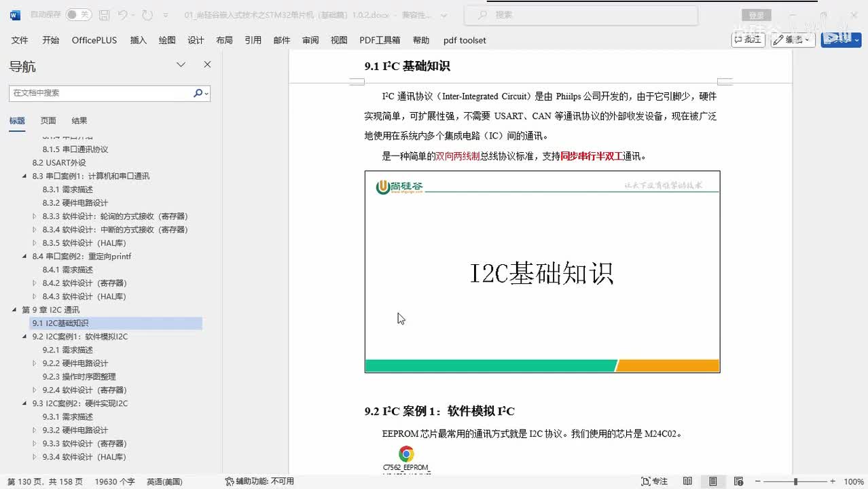Open the 编辑 mode dropdown

(x=793, y=39)
